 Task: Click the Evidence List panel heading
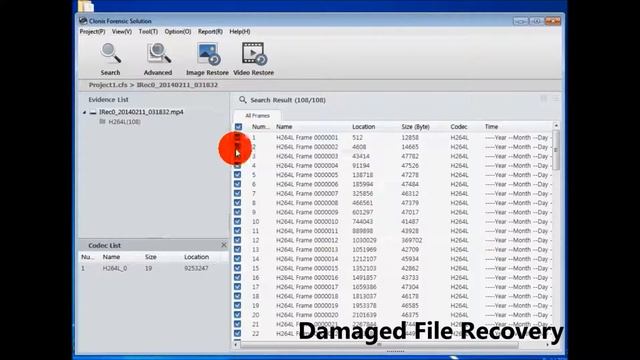coord(108,100)
